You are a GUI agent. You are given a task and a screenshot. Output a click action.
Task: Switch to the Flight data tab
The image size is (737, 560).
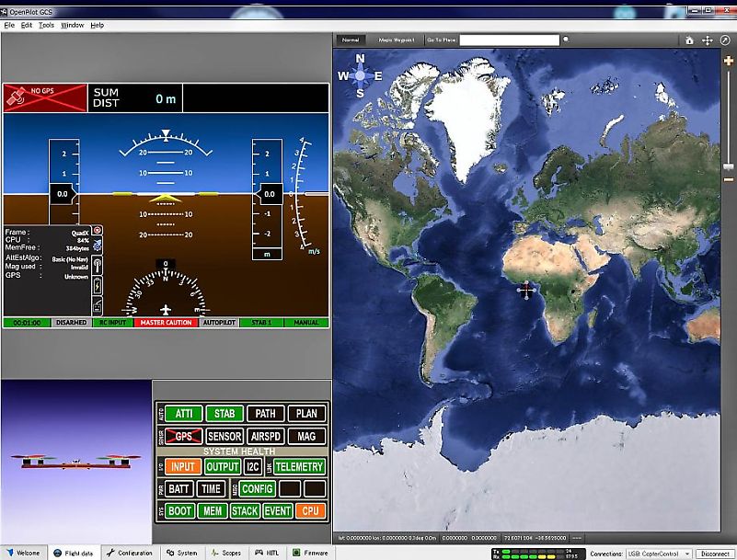74,553
